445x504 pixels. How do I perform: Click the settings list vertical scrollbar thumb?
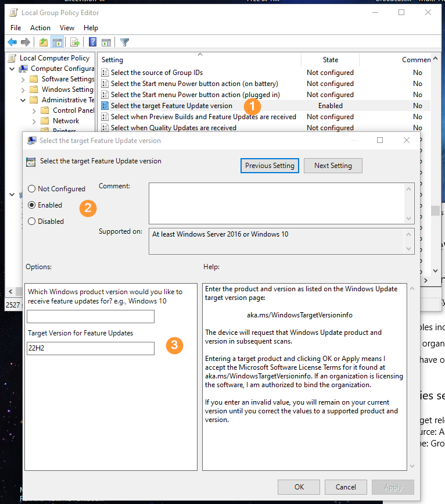pos(435,210)
